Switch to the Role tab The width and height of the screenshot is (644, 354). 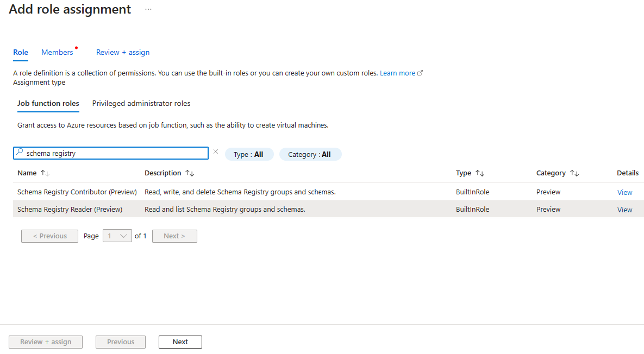coord(21,53)
